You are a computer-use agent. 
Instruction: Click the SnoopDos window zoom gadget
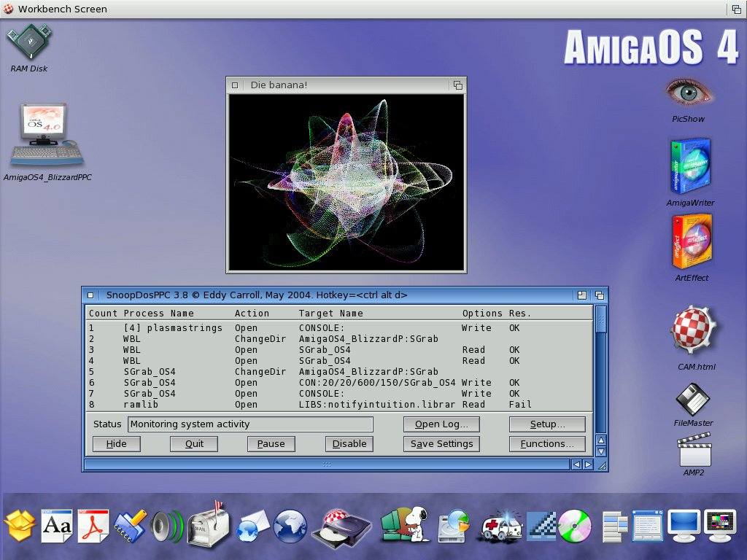pyautogui.click(x=581, y=295)
